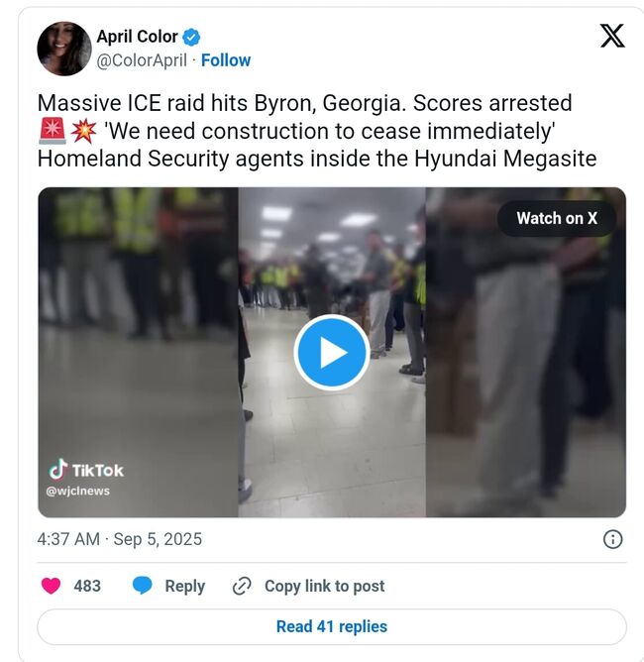644x662 pixels.
Task: Click the Copy link to post text
Action: [x=325, y=586]
